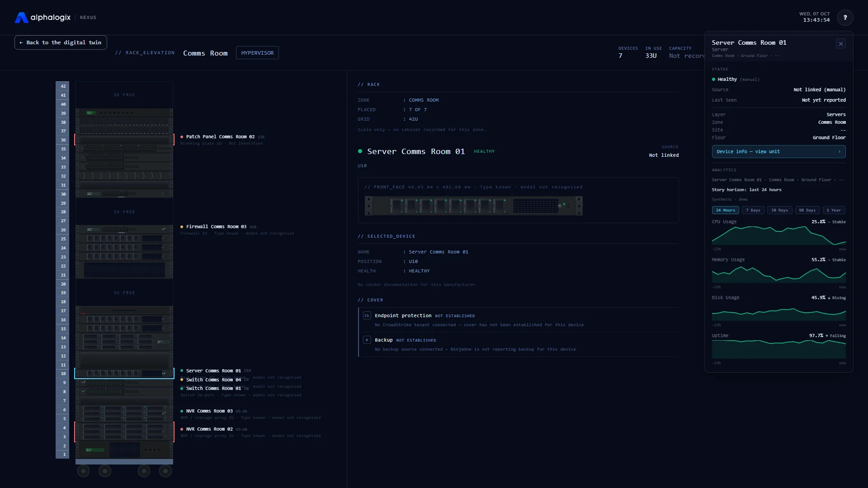Go back to the digital twin
The height and width of the screenshot is (488, 868).
tap(61, 42)
